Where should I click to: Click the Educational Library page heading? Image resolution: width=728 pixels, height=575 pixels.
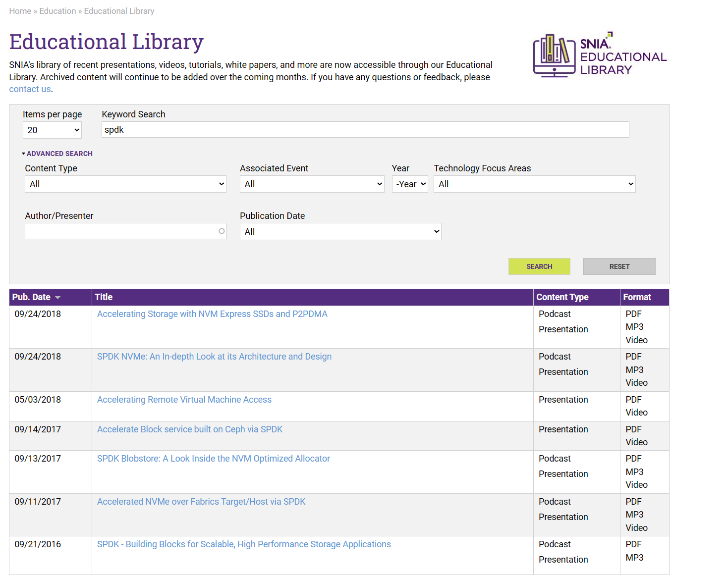pos(107,42)
